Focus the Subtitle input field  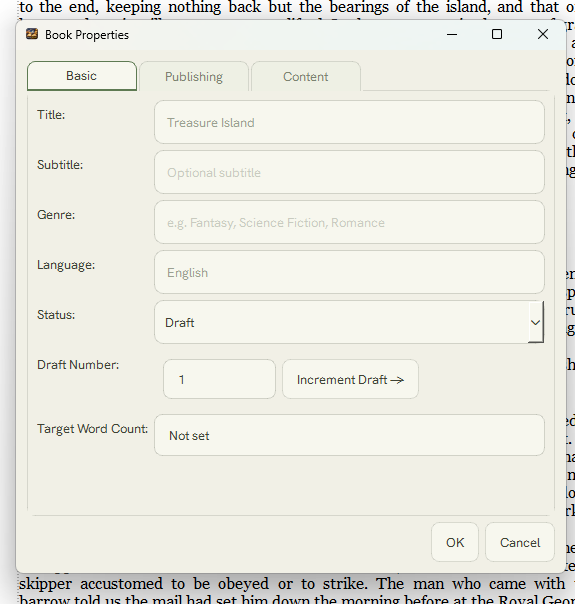349,172
